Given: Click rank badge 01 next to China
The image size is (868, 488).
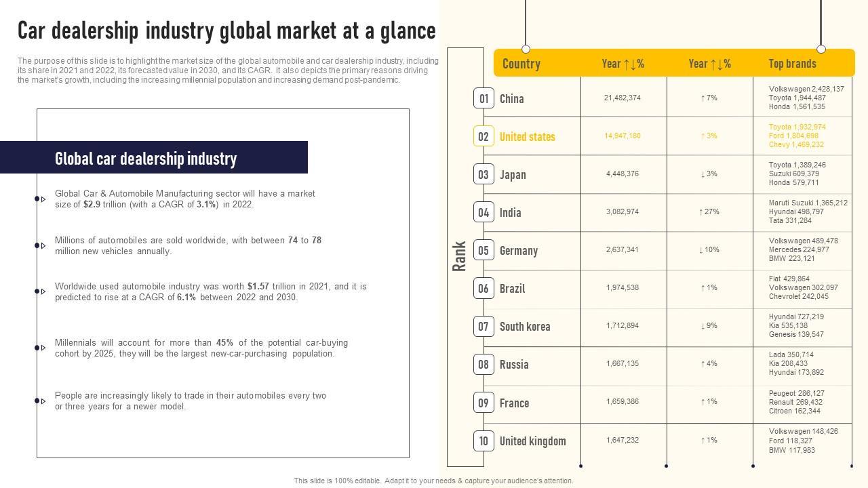Looking at the screenshot, I should pos(484,98).
